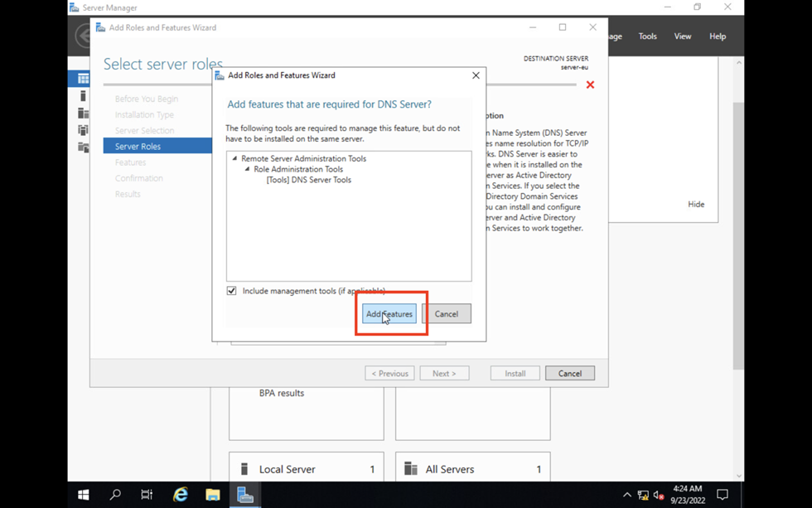Screen dimensions: 812x508
Task: Open Dashboard icon in Server Manager sidebar
Action: (83, 79)
